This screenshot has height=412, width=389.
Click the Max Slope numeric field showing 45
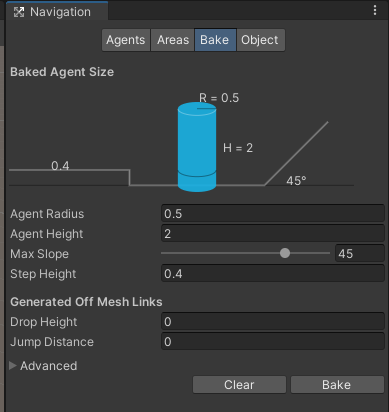360,253
